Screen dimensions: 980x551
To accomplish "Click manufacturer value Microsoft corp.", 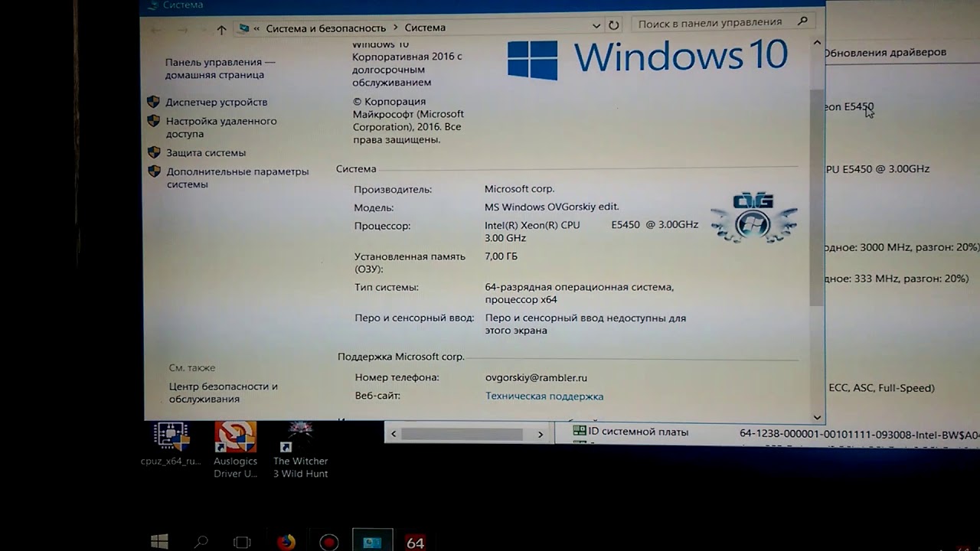I will coord(519,188).
